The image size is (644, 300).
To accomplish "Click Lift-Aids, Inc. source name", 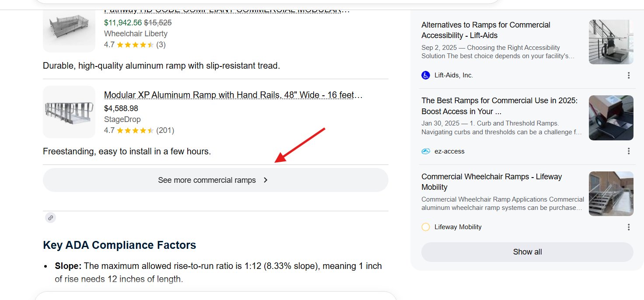I will click(454, 75).
